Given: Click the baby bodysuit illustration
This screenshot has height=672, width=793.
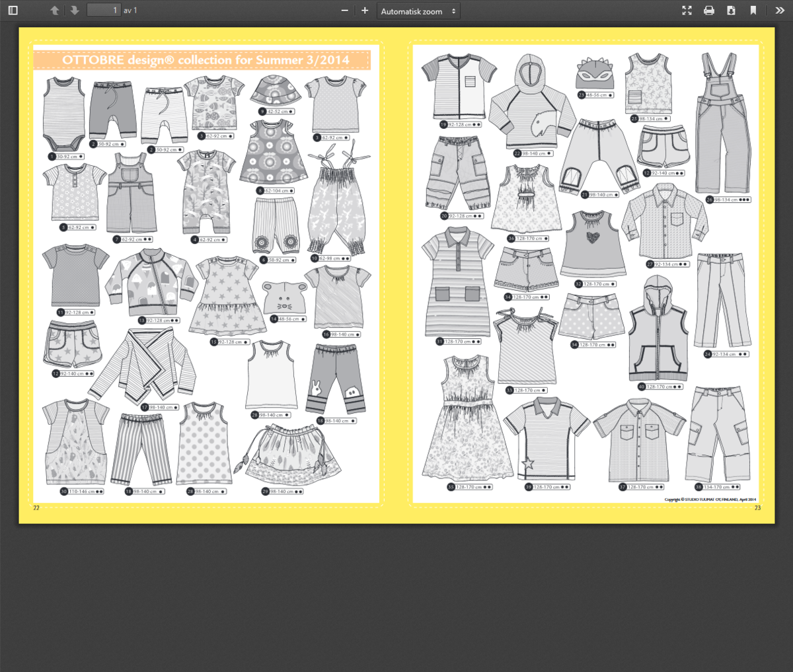Looking at the screenshot, I should coord(64,115).
